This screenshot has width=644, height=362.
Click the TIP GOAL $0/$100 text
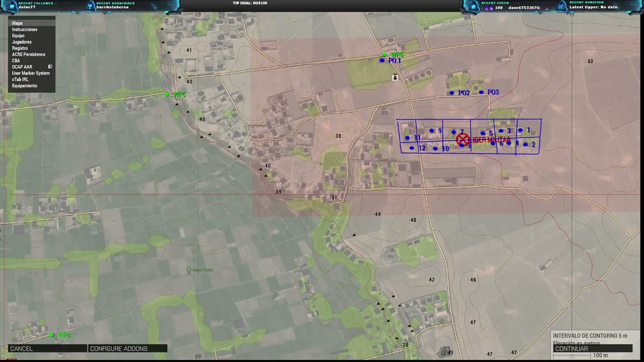[250, 3]
